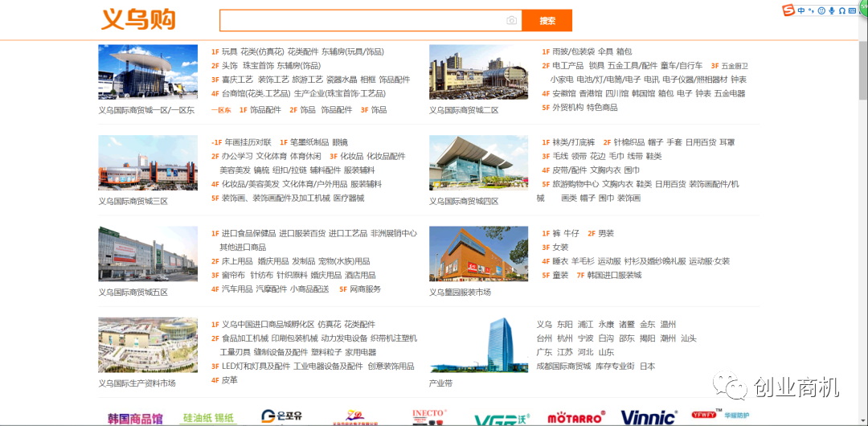
Task: Open the 义乌国际商贸城三区 building thumbnail
Action: [148, 162]
